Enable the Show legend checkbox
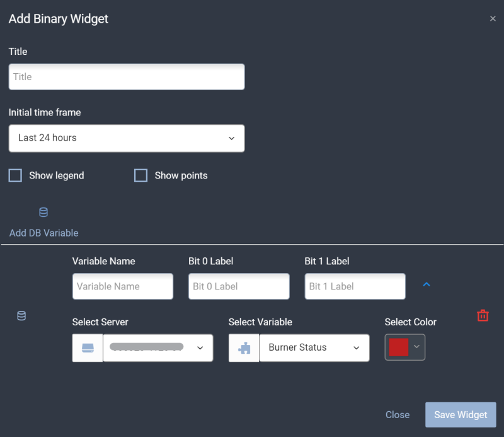Image resolution: width=504 pixels, height=437 pixels. (x=15, y=175)
